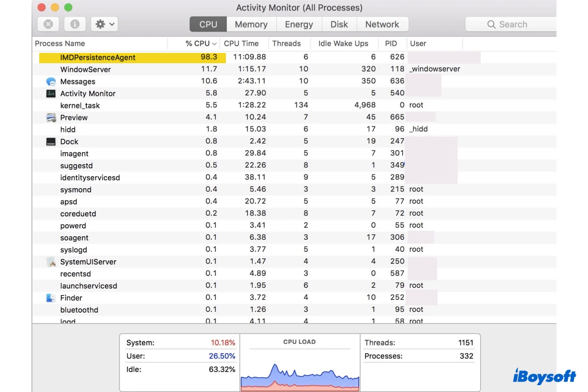Screen dimensions: 588x392
Task: Switch to the Memory tab
Action: click(251, 24)
